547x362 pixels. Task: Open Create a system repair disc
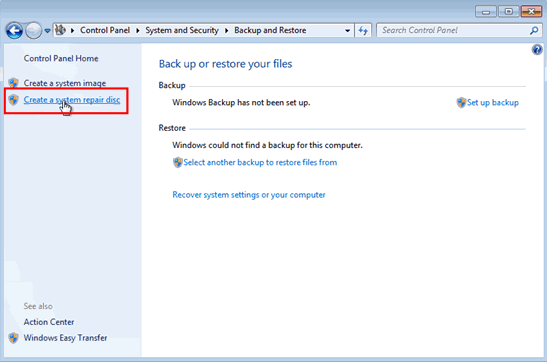coord(72,100)
